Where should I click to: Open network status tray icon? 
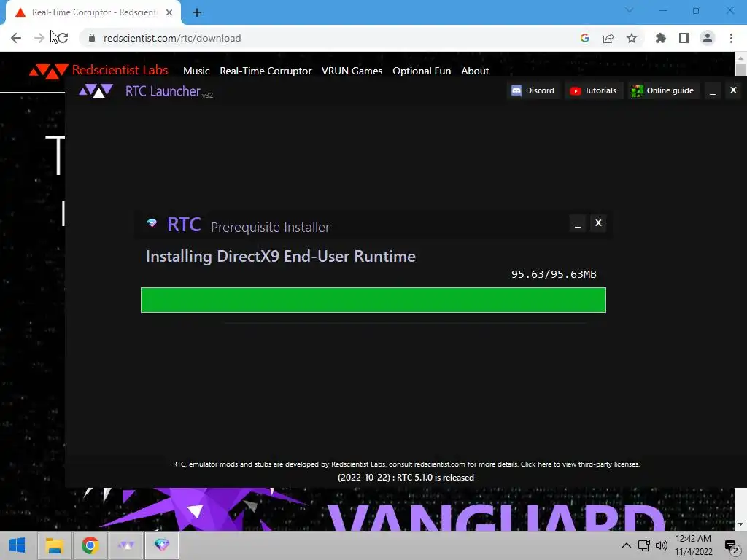[644, 545]
